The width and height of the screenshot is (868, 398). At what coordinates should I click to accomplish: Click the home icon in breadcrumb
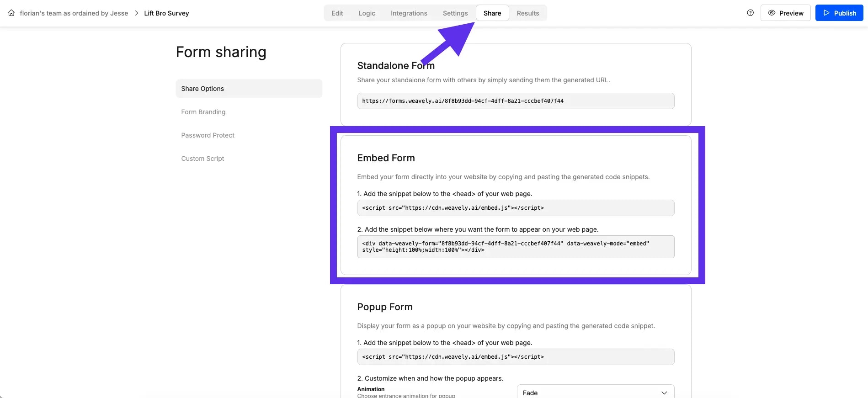(11, 13)
